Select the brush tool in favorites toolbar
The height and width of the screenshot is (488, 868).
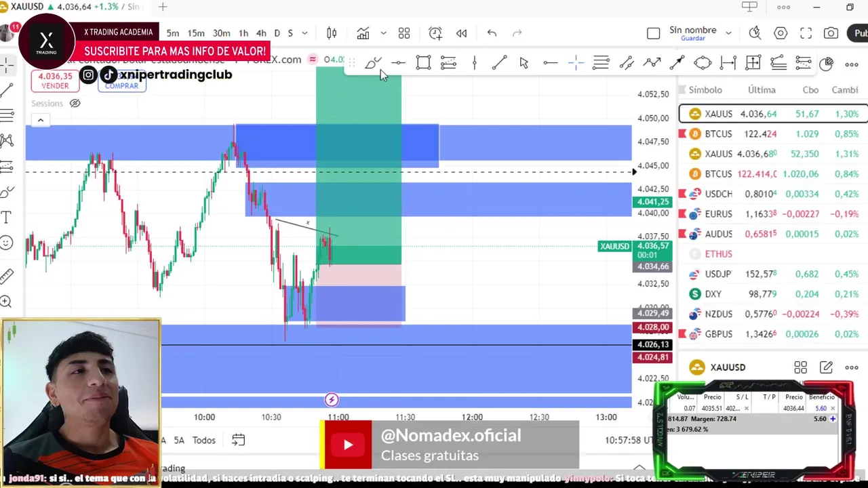372,64
